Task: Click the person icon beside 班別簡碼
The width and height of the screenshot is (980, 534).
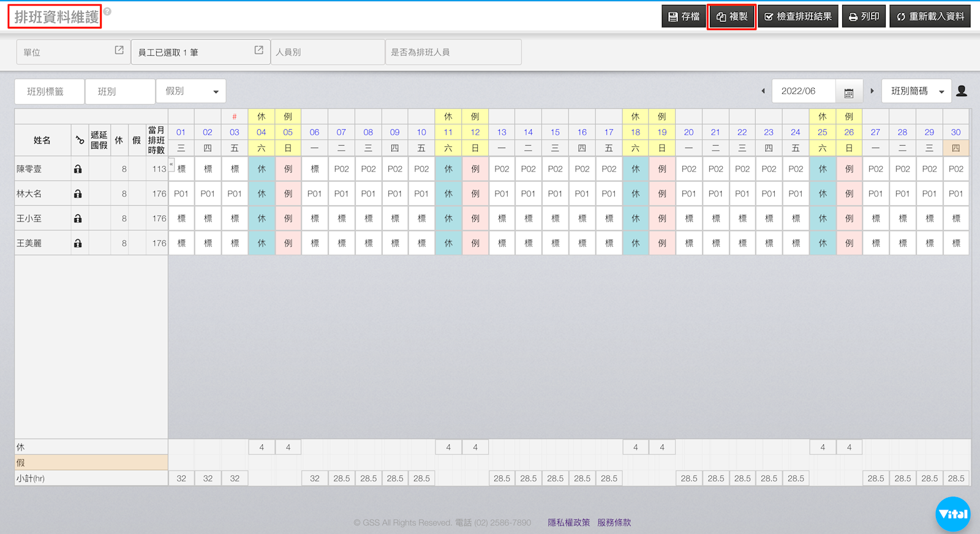Action: 962,91
